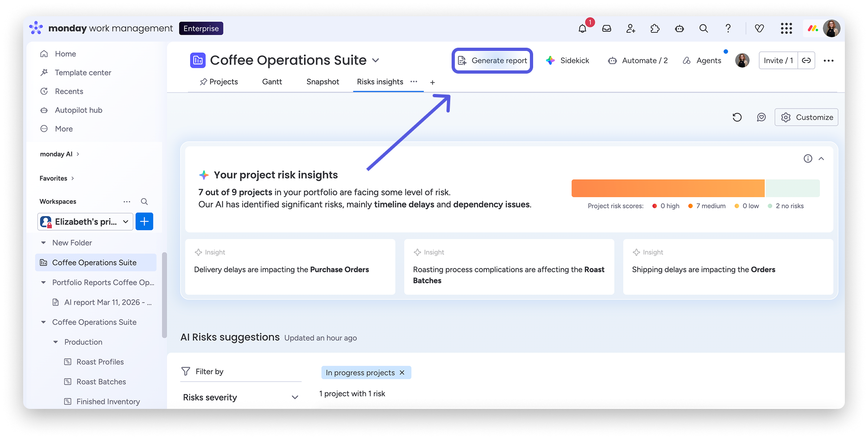
Task: Click the board member avatar near Agents
Action: pos(742,61)
